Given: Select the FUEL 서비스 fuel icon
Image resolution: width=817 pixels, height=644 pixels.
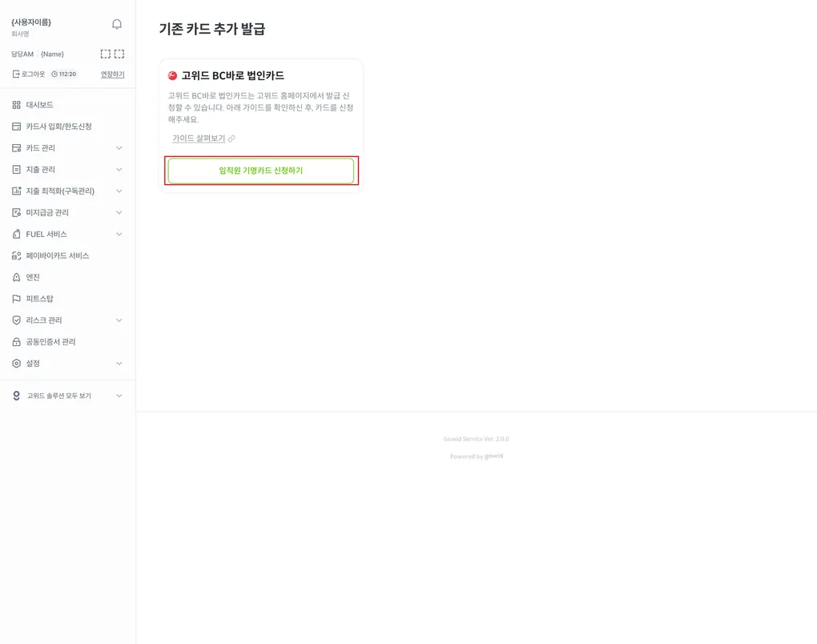Looking at the screenshot, I should [x=17, y=234].
